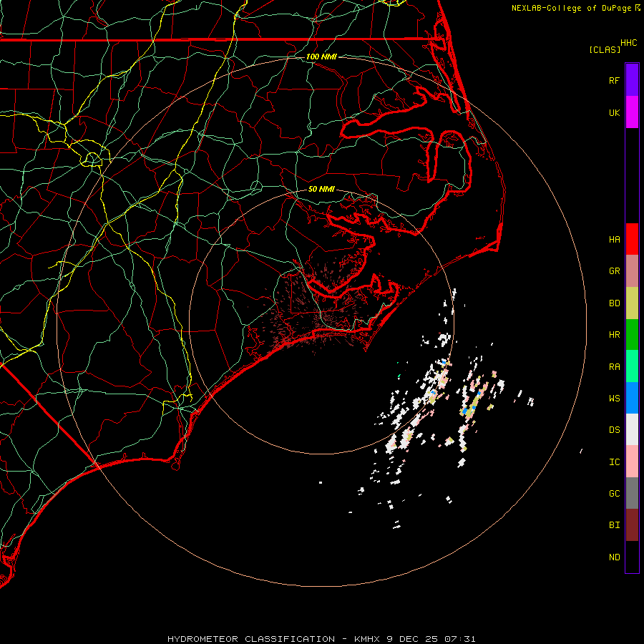Click the ND legend label

tap(614, 557)
